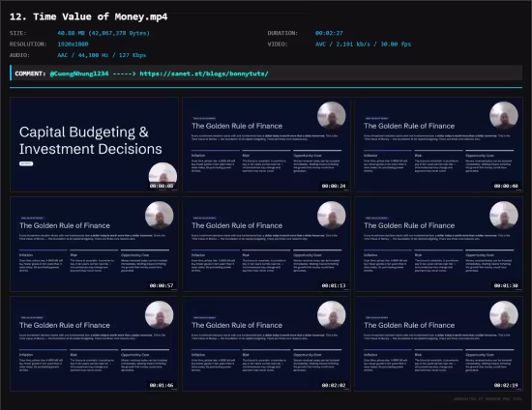Open the sanet.st/blogs/bonnytuts link
532x410 pixels.
coord(204,73)
